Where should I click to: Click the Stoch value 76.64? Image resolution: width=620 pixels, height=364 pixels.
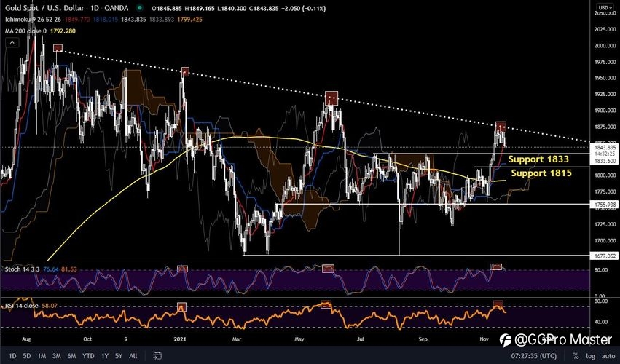pos(50,269)
